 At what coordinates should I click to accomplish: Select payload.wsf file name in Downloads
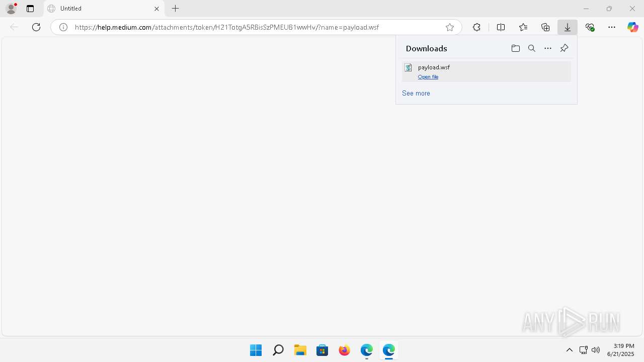click(x=434, y=67)
